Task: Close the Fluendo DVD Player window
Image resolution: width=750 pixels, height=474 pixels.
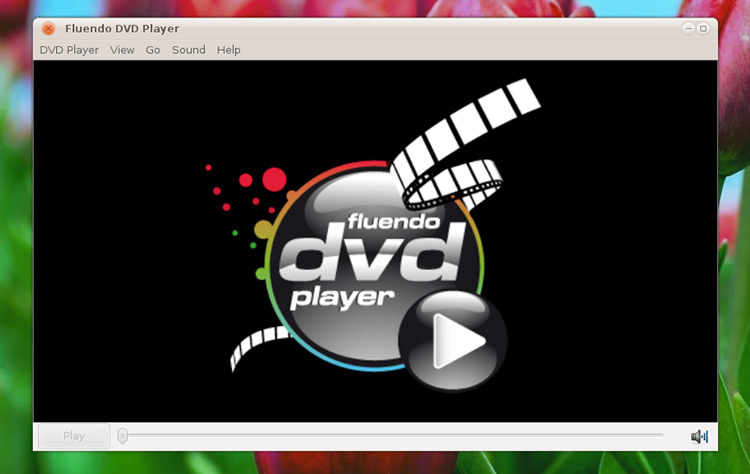Action: (48, 29)
